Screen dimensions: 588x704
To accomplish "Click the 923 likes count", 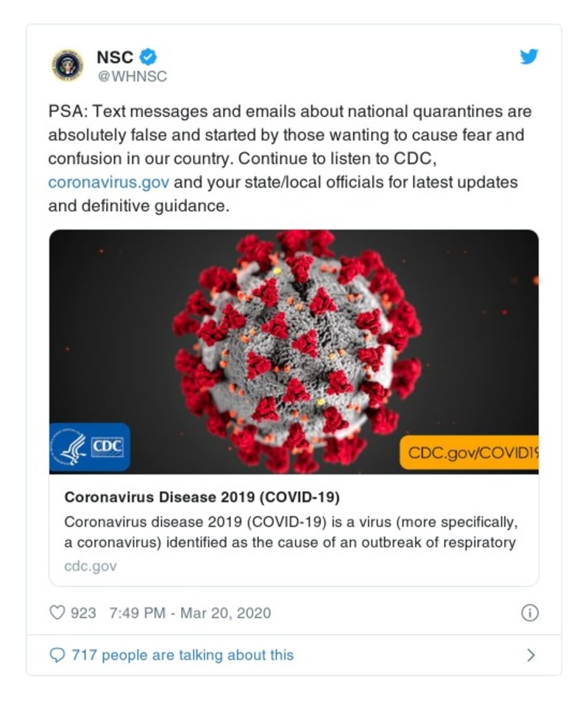I will click(x=83, y=613).
